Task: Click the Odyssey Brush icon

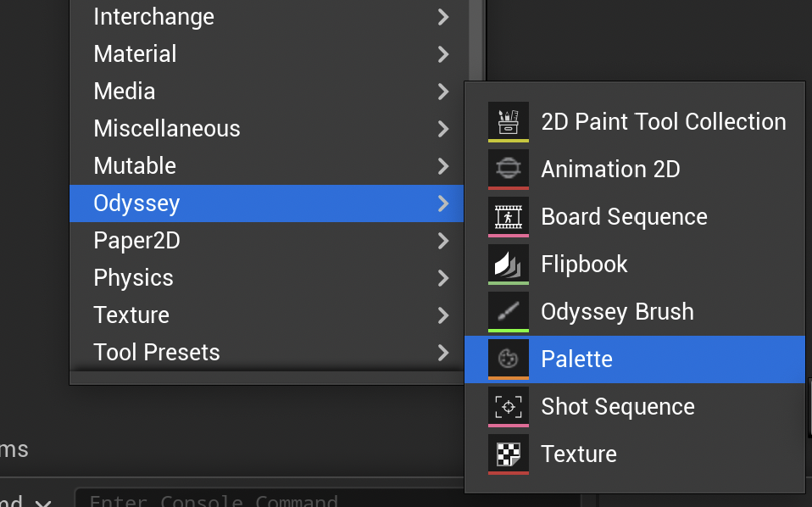Action: pos(508,312)
